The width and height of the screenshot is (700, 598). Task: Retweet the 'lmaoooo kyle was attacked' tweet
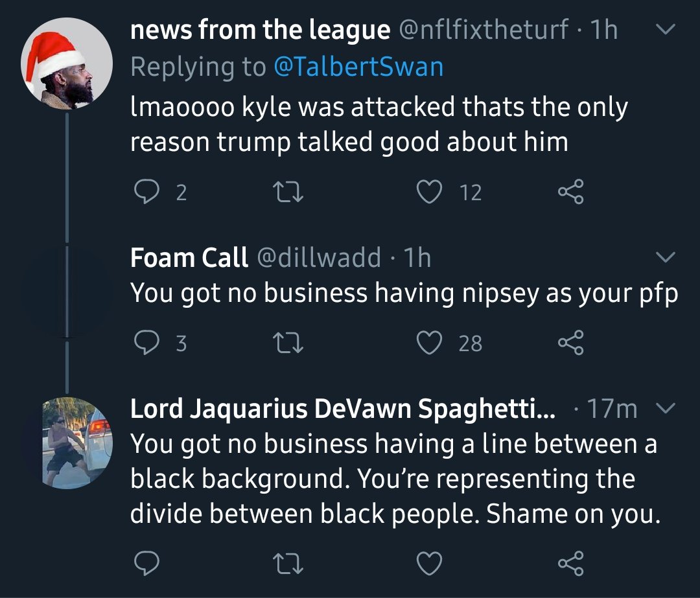(x=288, y=192)
